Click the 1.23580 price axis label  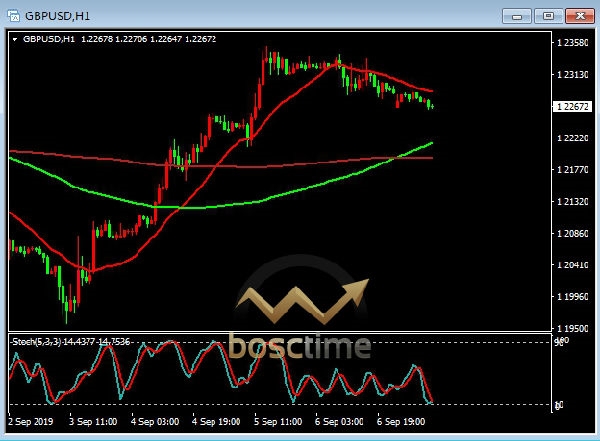[x=572, y=42]
